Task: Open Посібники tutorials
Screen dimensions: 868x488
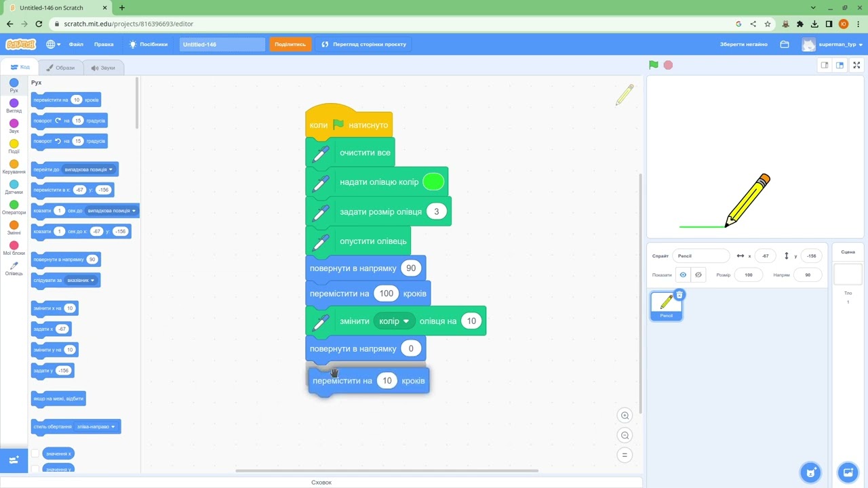Action: pos(148,44)
